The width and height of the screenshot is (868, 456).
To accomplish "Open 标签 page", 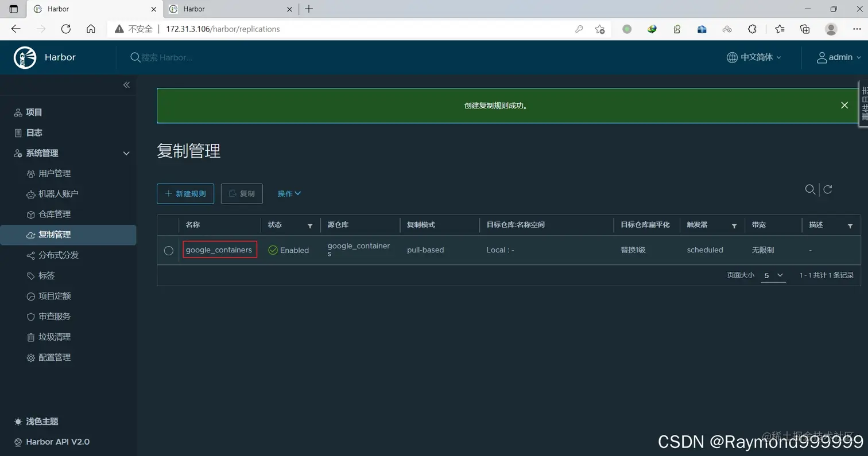I will (x=46, y=275).
